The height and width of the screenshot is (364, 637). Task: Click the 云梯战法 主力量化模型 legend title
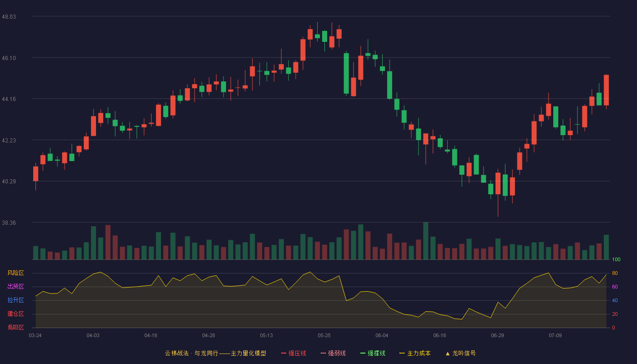tap(215, 353)
